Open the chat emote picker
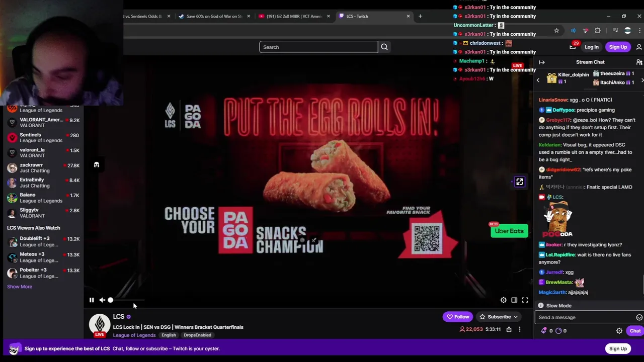 tap(639, 317)
